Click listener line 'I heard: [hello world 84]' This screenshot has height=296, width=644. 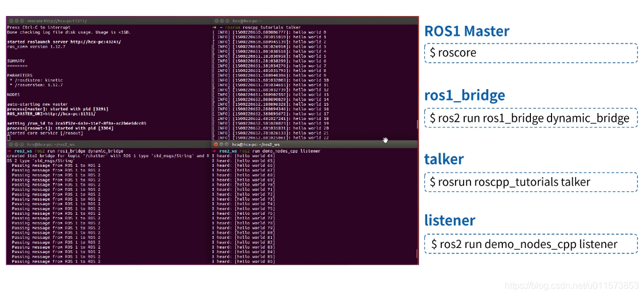click(244, 251)
